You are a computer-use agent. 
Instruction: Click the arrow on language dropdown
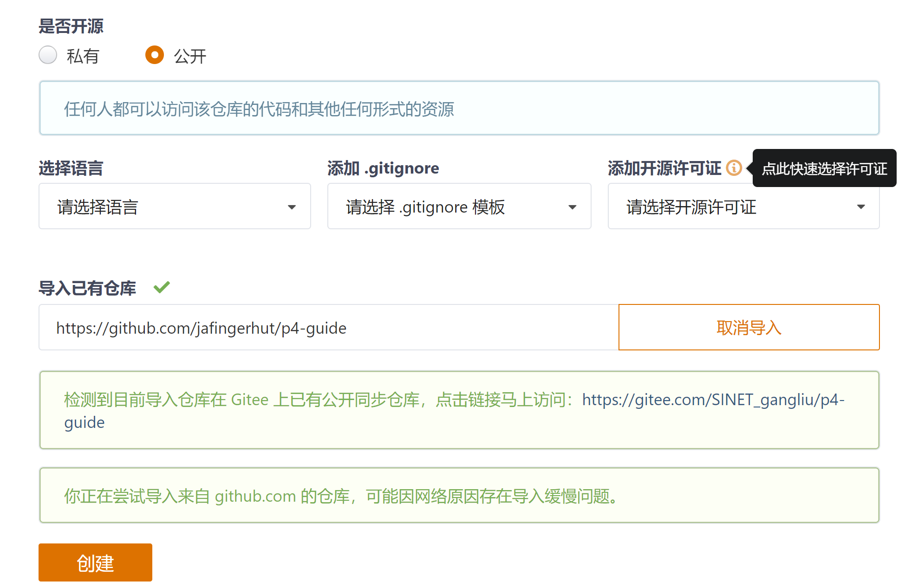[x=292, y=207]
